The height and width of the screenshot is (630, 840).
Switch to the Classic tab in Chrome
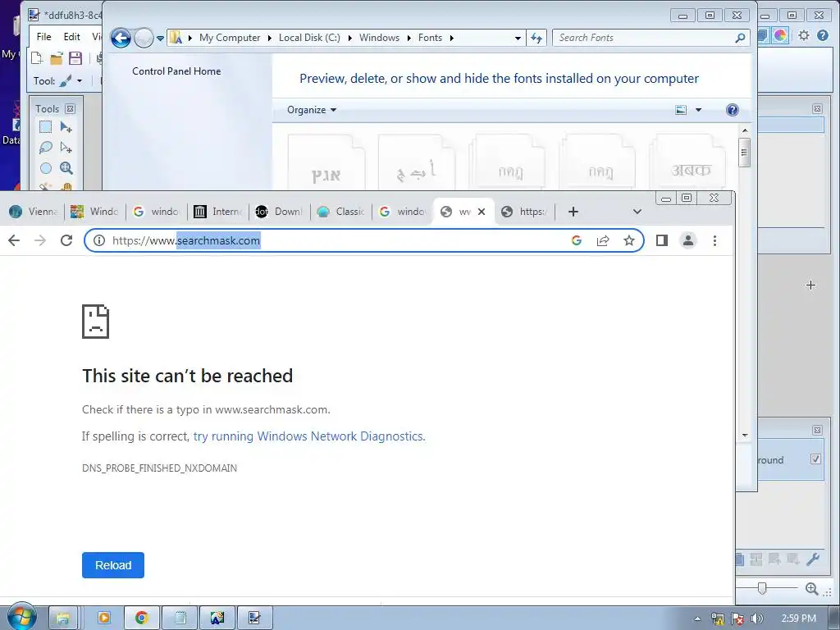[x=342, y=212]
